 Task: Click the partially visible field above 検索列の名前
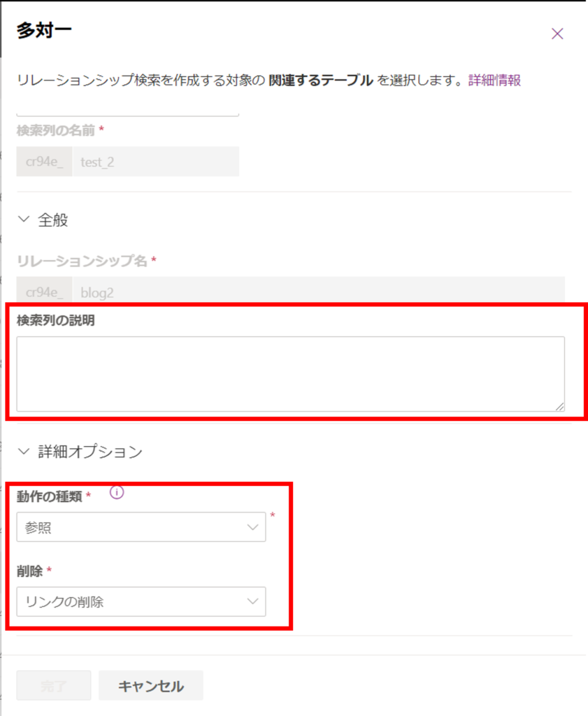coord(127,112)
